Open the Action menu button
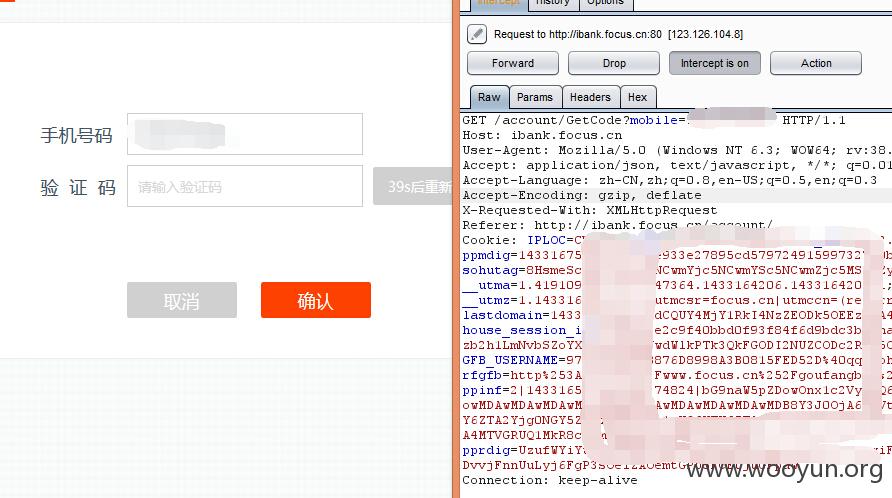Image resolution: width=892 pixels, height=498 pixels. [816, 63]
